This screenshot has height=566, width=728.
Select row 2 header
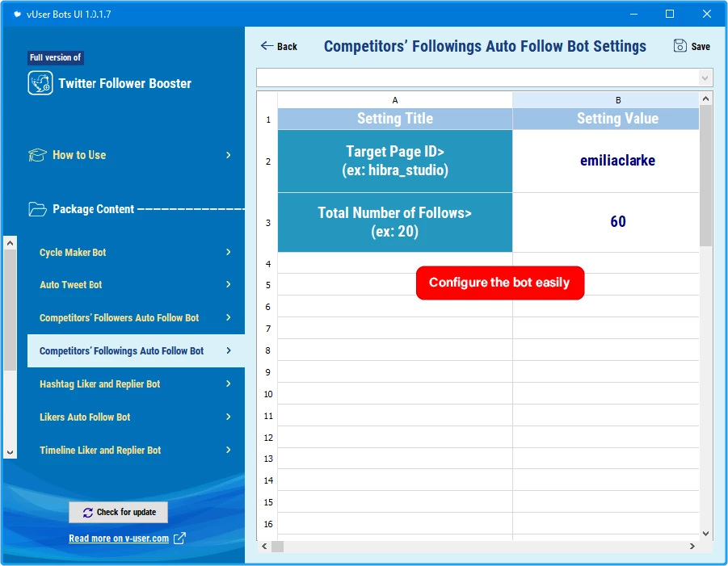(x=268, y=161)
